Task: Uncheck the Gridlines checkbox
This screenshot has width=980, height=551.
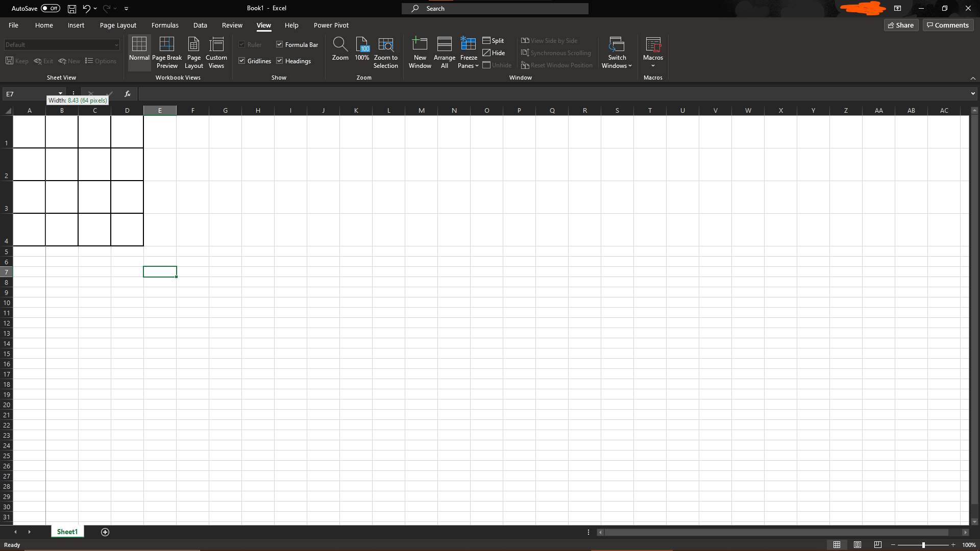Action: point(242,61)
